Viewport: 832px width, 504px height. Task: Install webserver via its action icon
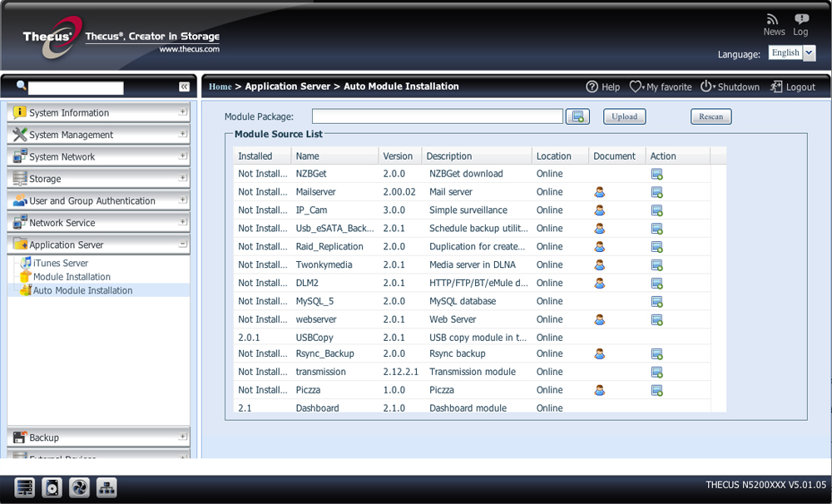coord(657,320)
